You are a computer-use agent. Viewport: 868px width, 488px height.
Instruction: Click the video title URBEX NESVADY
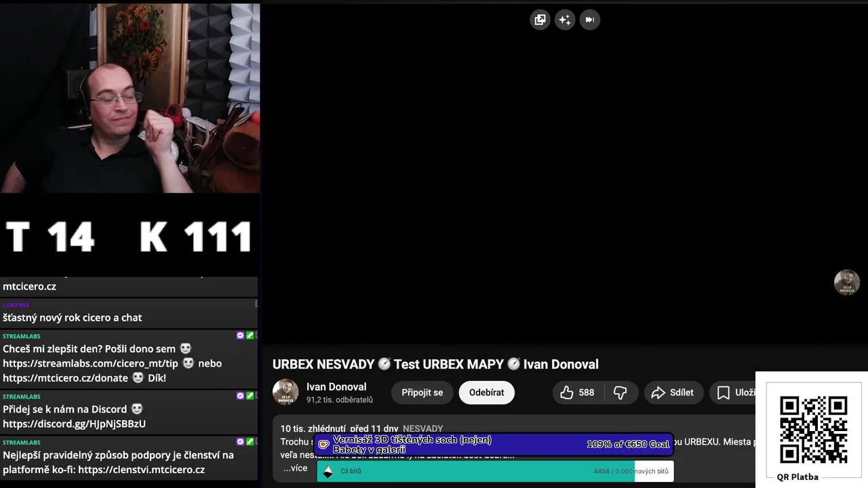coord(435,364)
